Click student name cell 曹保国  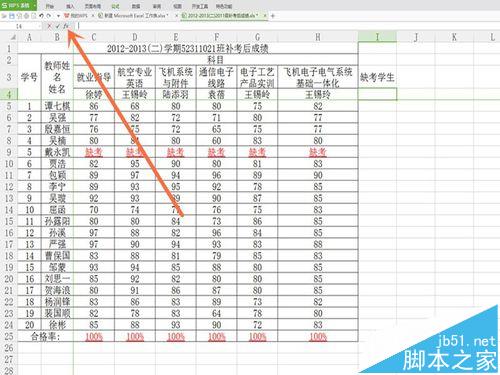coord(57,256)
